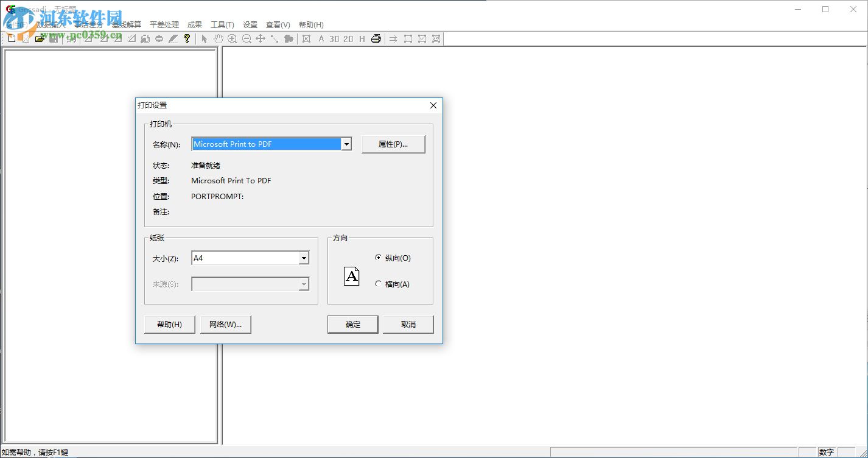Viewport: 868px width, 458px height.
Task: Open the 工具(T) menu
Action: point(222,25)
